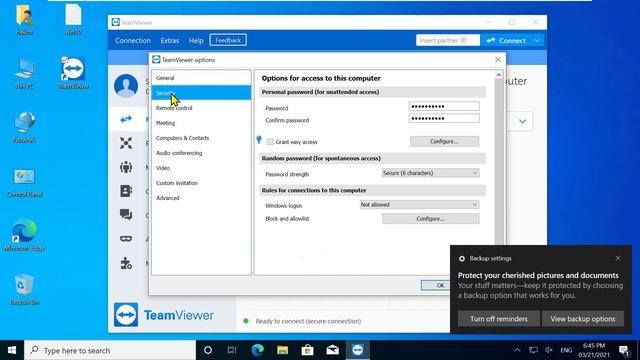This screenshot has width=640, height=360.
Task: Open the user folder desktop icon
Action: [x=24, y=19]
